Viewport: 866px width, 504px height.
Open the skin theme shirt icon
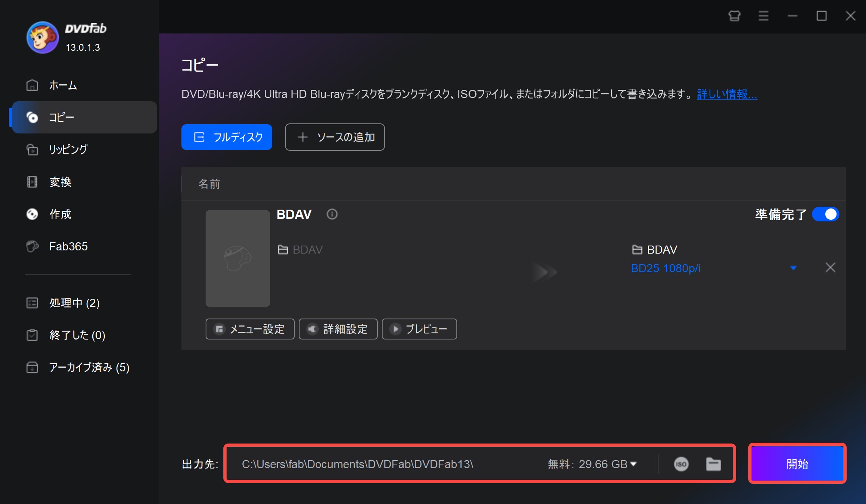[x=735, y=16]
